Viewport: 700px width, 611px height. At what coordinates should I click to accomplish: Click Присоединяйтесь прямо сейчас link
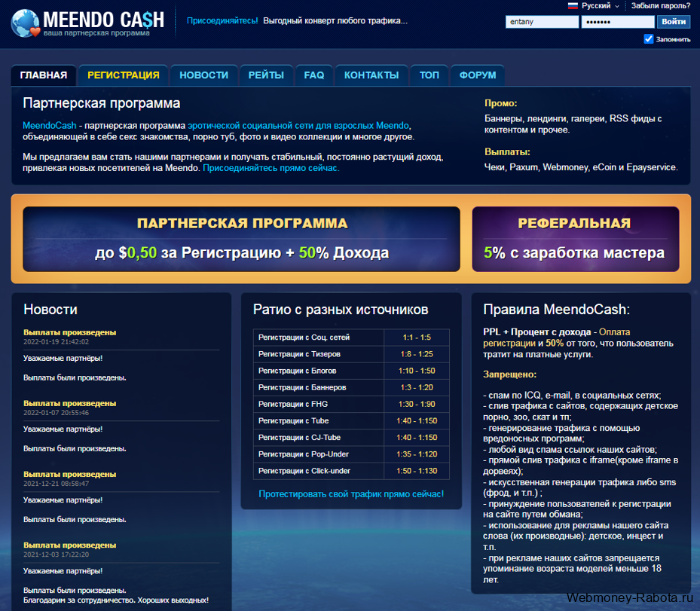[271, 168]
